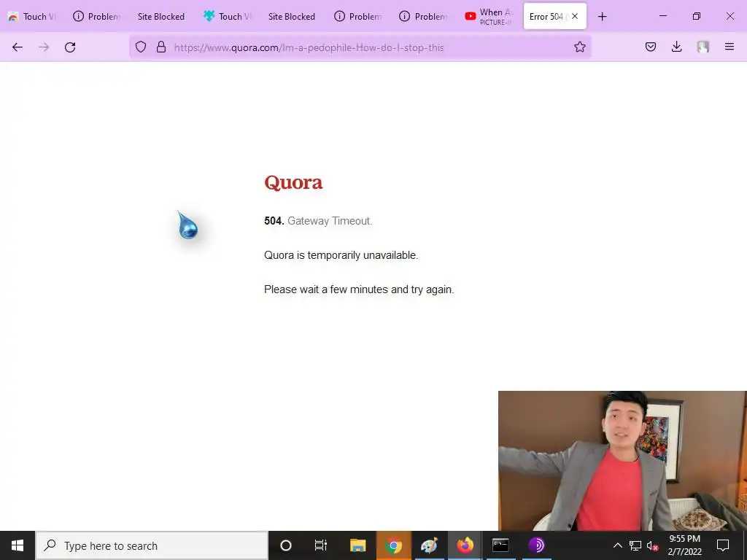Click the Type here to search box
This screenshot has height=560, width=747.
(x=152, y=545)
